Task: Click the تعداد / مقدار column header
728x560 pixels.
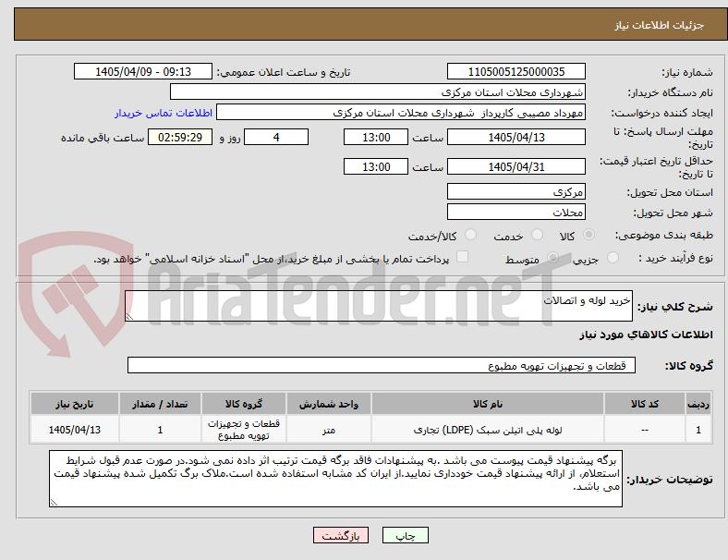Action: point(160,404)
